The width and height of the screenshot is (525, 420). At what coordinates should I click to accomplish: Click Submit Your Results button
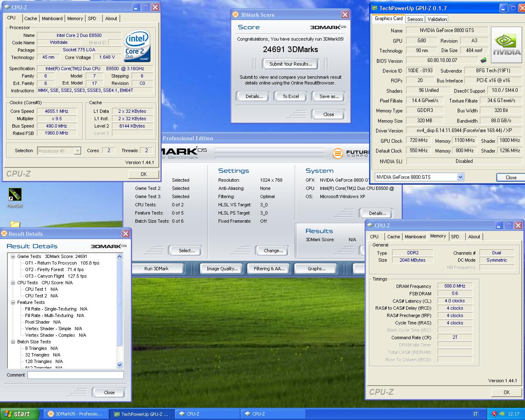click(x=290, y=64)
